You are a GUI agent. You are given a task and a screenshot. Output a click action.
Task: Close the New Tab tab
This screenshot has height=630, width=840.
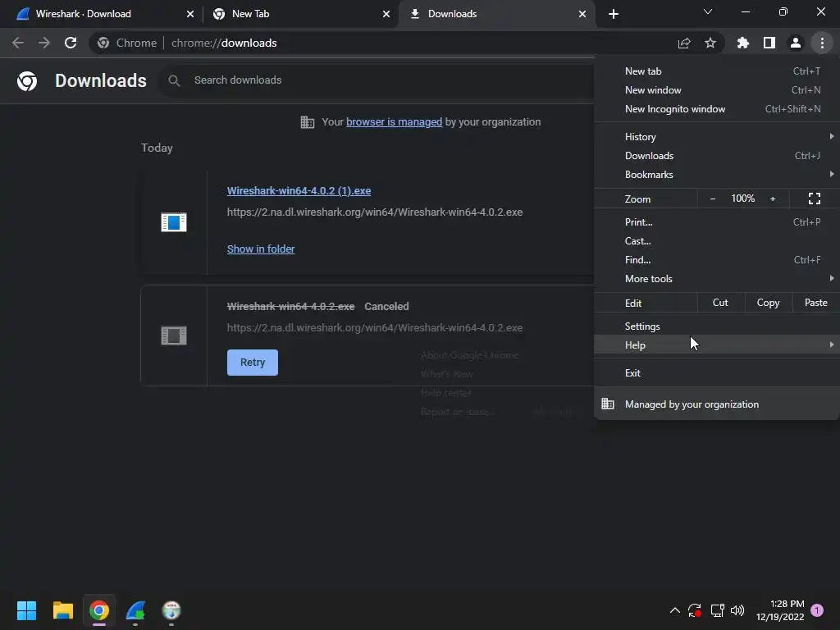click(x=386, y=14)
